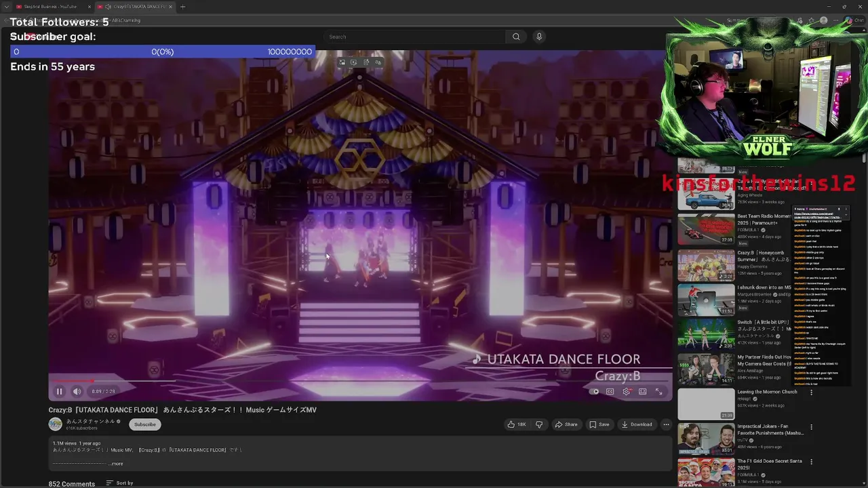Image resolution: width=868 pixels, height=488 pixels.
Task: Share this video
Action: pyautogui.click(x=566, y=424)
